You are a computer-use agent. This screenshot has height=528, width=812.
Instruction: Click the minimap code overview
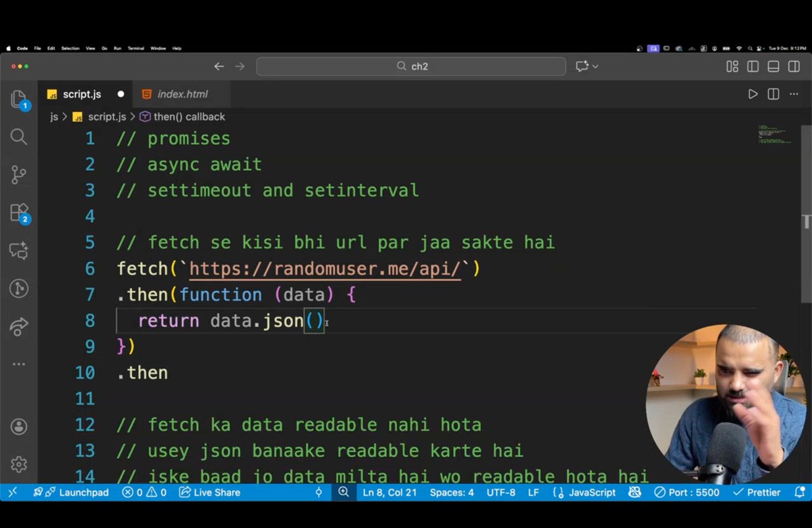click(x=774, y=133)
